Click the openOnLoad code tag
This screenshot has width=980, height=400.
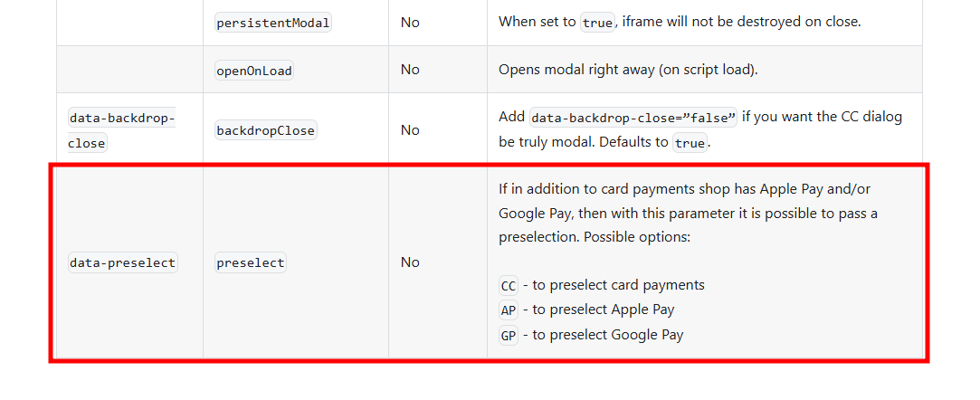pos(253,70)
